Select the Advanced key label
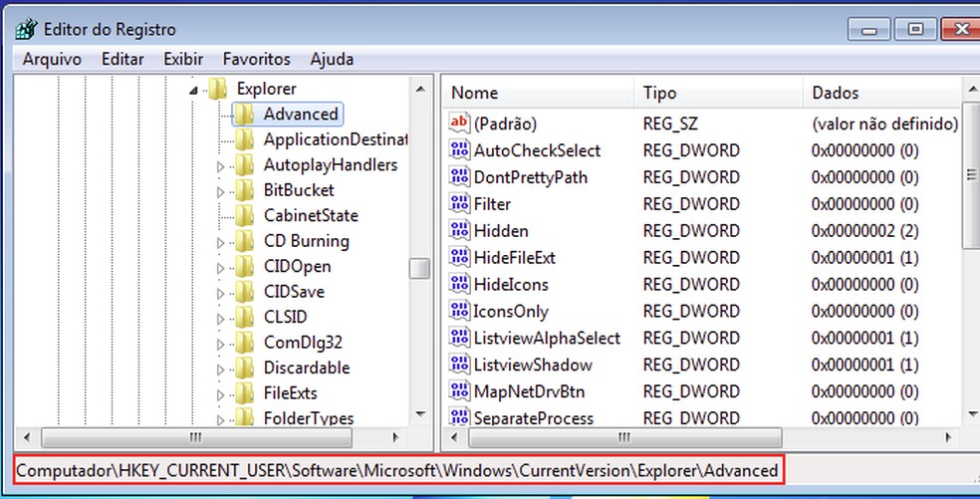 (301, 115)
